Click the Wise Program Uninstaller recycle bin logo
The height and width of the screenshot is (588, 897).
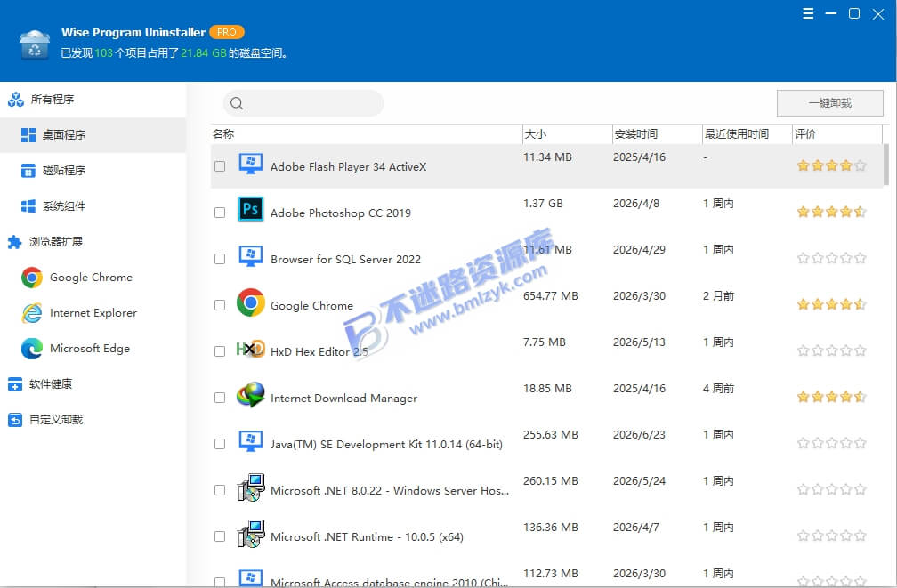(35, 44)
